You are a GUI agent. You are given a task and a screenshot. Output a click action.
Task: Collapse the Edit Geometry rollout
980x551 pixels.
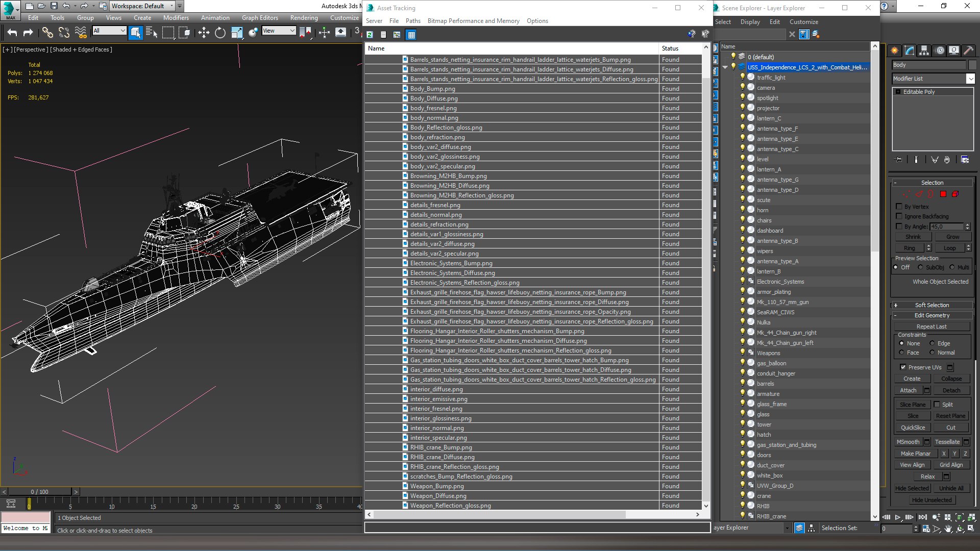[x=933, y=315]
